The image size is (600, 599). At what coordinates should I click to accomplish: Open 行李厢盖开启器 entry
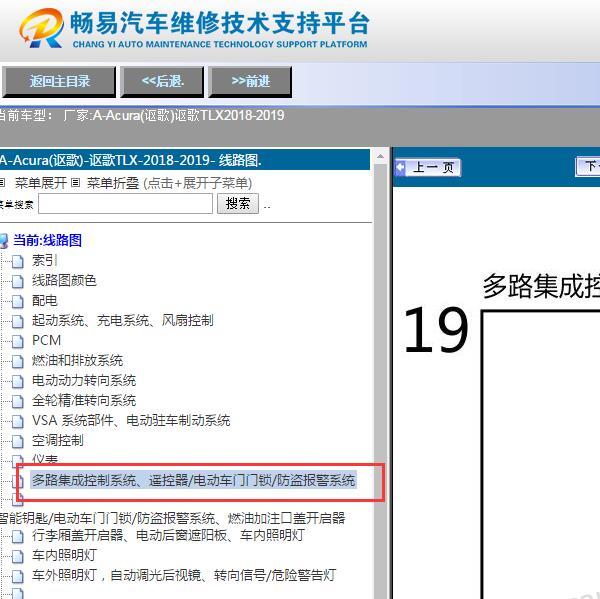click(x=168, y=535)
